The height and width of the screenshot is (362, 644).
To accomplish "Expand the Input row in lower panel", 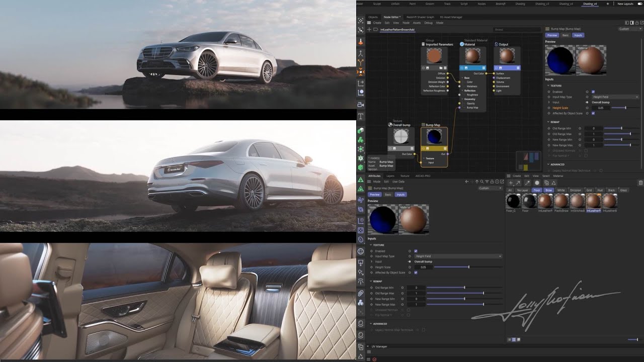I will click(371, 261).
